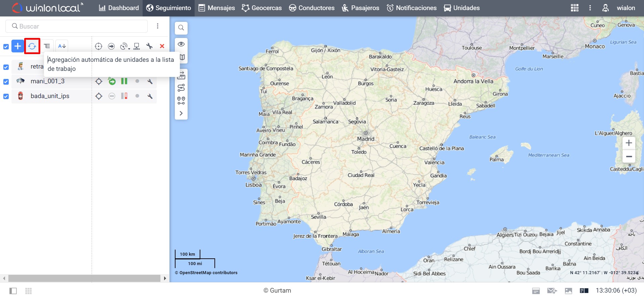
Task: Uncheck the mani_001_3 unit checkbox
Action: click(x=6, y=81)
